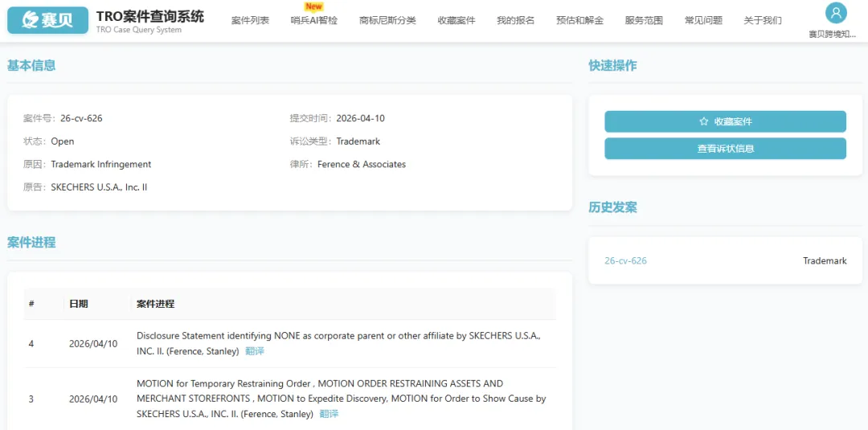868x430 pixels.
Task: Select submission date 2026-04-10
Action: pos(360,118)
